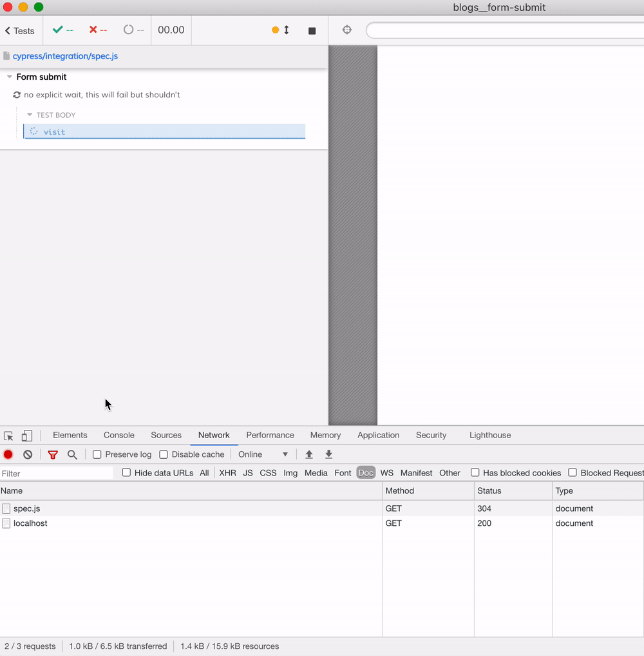Collapse the TEST BODY section
Screen dimensions: 644x656
[30, 115]
